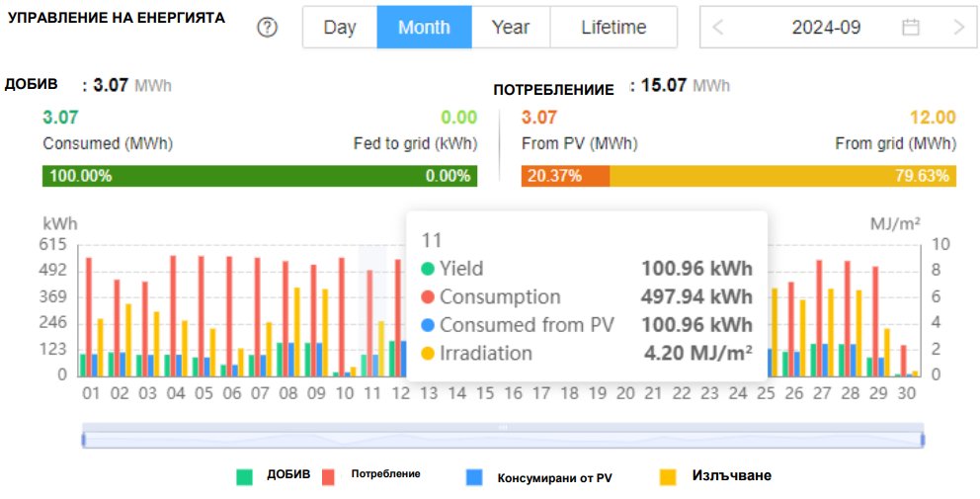This screenshot has width=980, height=499.
Task: Toggle the yellow Излъчване legend series
Action: 668,476
